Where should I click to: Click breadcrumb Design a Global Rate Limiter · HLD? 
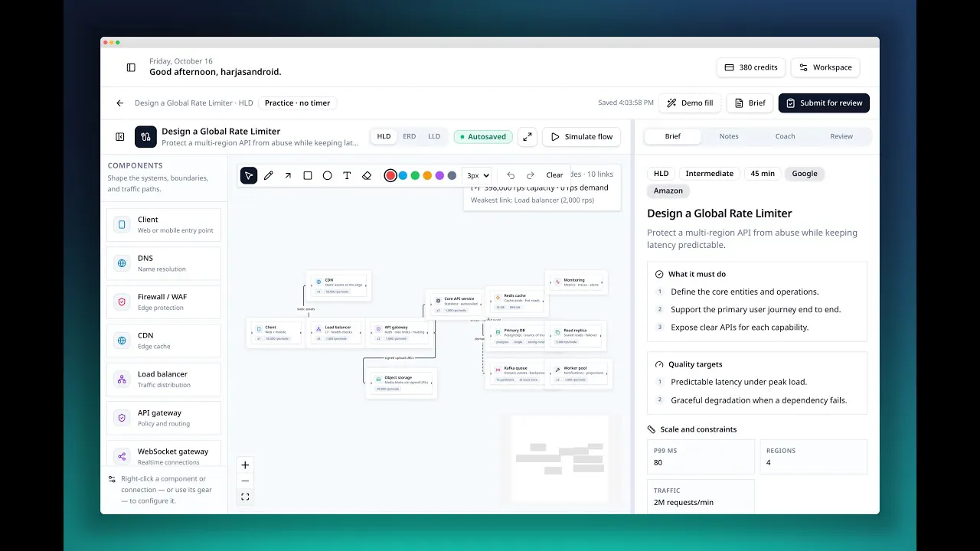194,103
